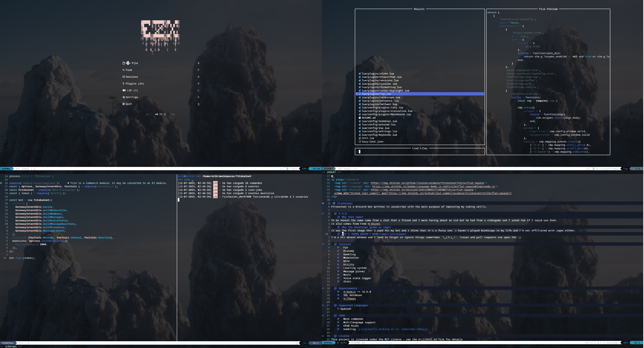644x348 pixels.
Task: Click the heading icon beside 'Why that name?'
Action: [338, 217]
